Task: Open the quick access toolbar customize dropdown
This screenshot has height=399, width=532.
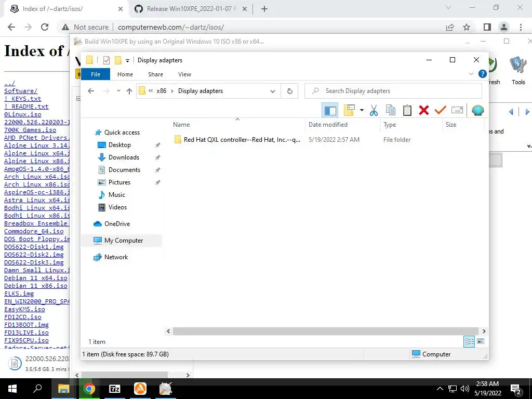Action: pyautogui.click(x=128, y=60)
